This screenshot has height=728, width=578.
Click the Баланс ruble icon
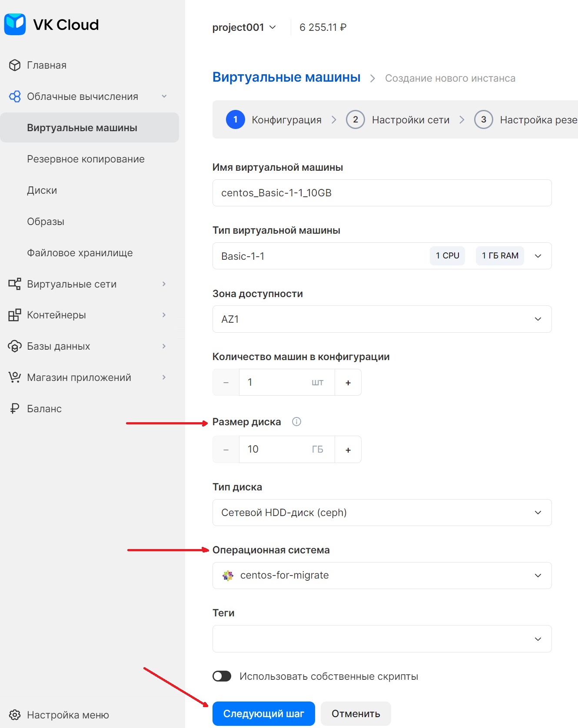[x=15, y=409]
